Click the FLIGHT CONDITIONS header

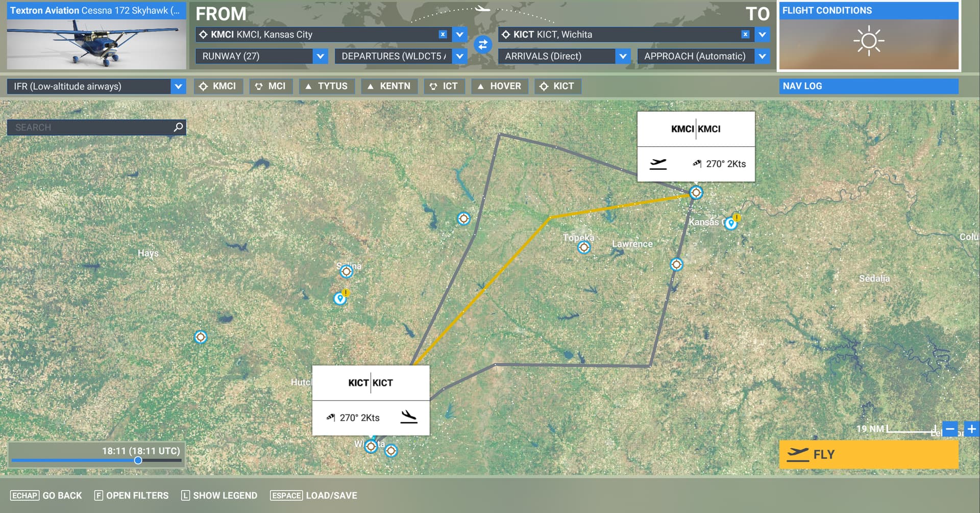[869, 11]
